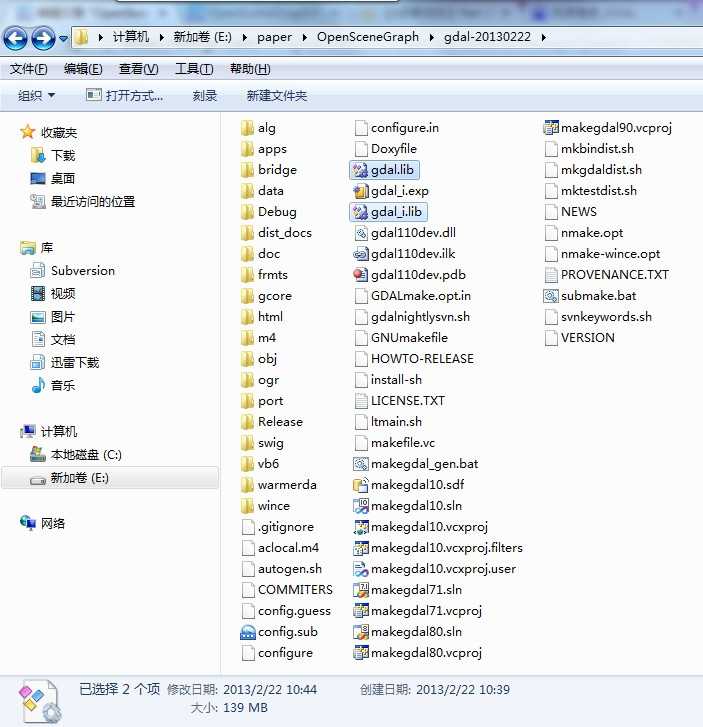
Task: Select the gdal_i.lib file icon
Action: (361, 212)
